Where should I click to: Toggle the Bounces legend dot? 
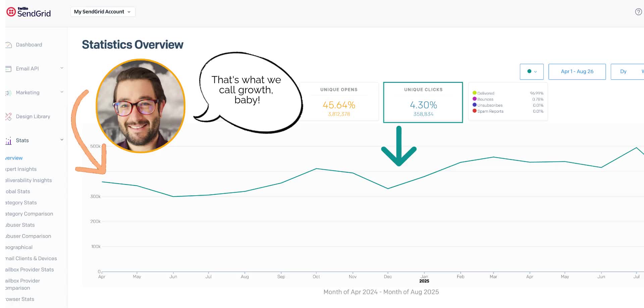[475, 99]
